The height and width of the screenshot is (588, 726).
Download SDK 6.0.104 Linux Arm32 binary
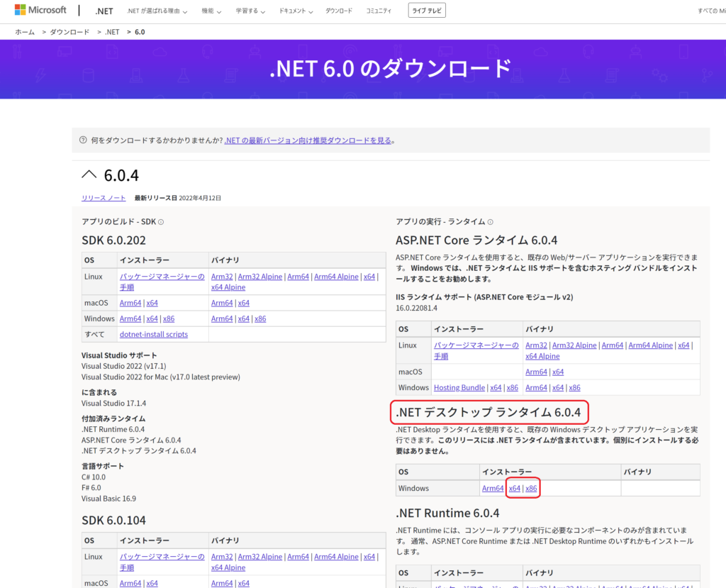coord(222,557)
